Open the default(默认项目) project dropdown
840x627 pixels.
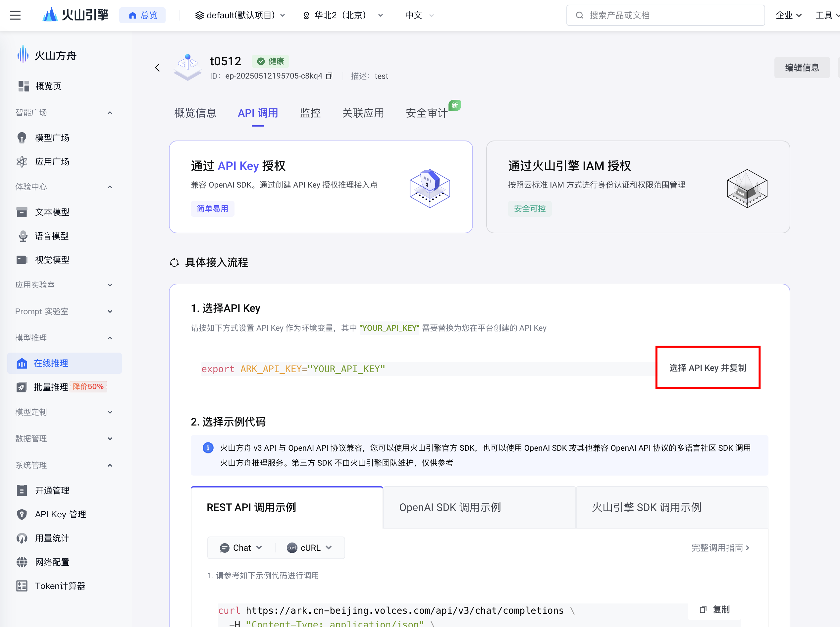240,15
